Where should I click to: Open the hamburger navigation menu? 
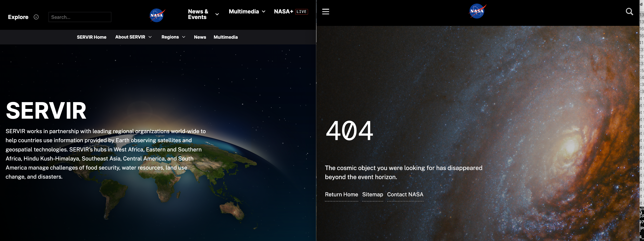pos(326,11)
